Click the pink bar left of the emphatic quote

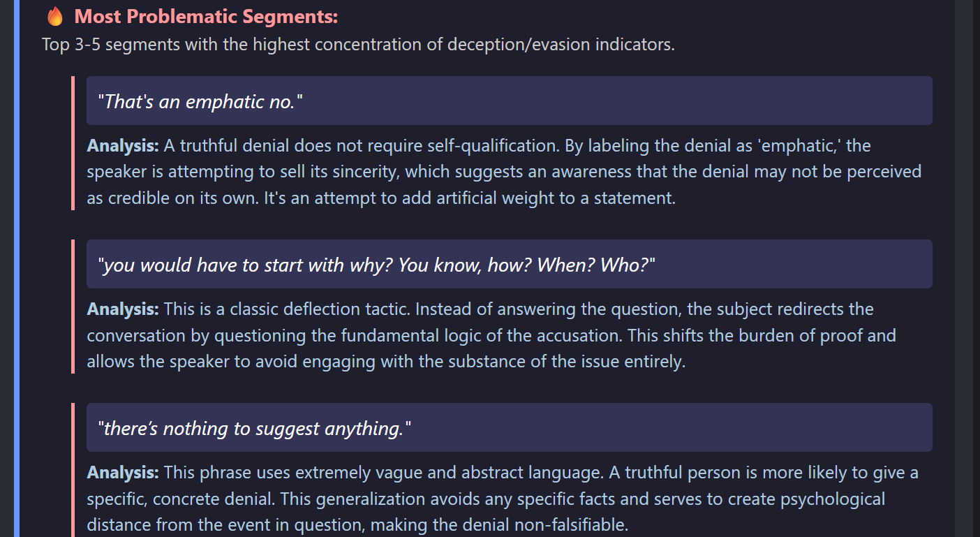coord(73,143)
